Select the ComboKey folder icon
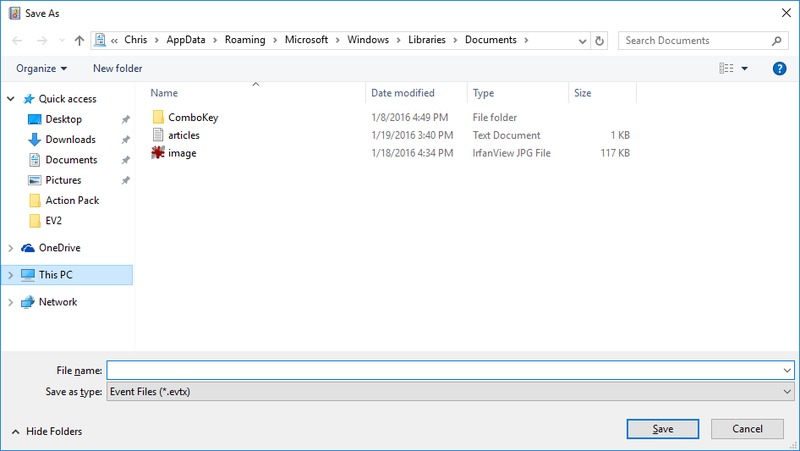Image resolution: width=800 pixels, height=451 pixels. (157, 117)
